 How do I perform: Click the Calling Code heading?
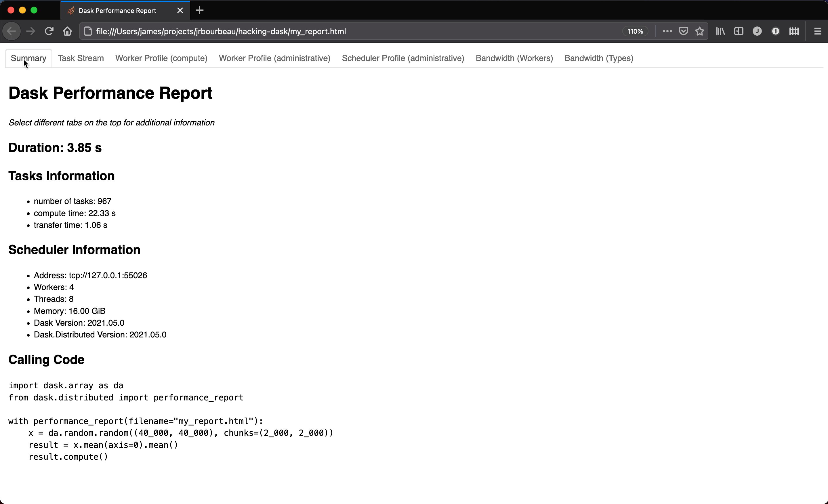point(46,360)
